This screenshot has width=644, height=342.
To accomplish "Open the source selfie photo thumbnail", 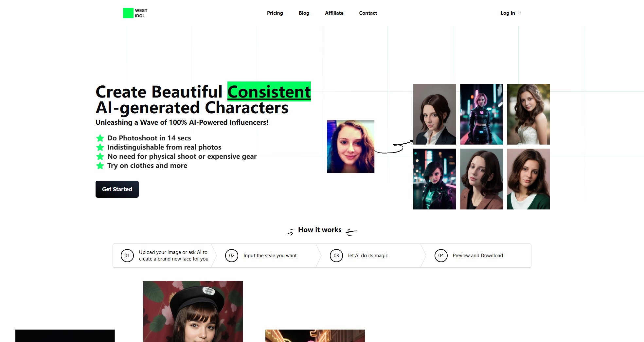I will click(x=351, y=147).
